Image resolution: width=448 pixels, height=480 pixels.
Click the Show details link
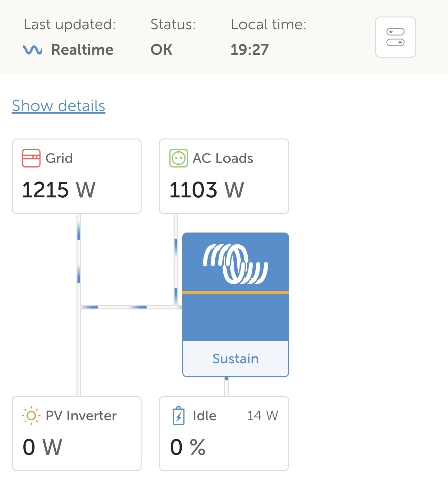coord(58,106)
